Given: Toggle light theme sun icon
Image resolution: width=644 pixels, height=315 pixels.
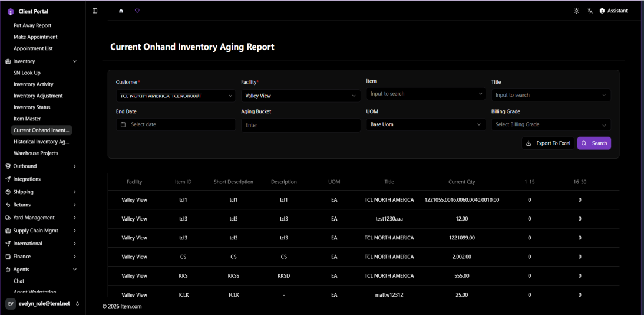Looking at the screenshot, I should point(577,11).
